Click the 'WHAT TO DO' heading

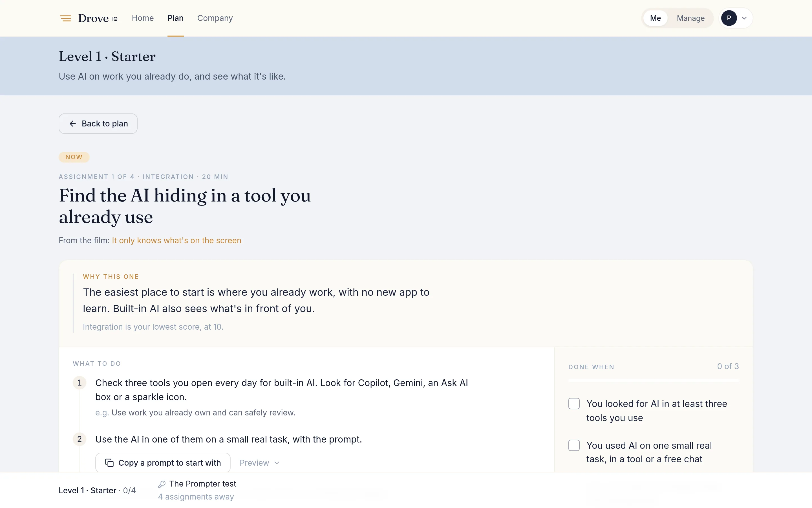pos(97,364)
